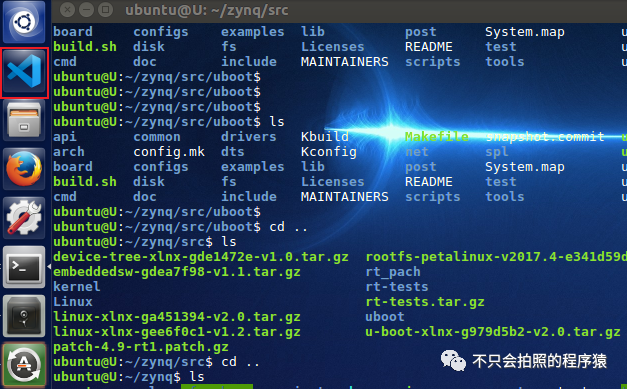Click the 'cd ..' command after uboot$ prompt
Viewport: 627px width, 389px height.
(x=289, y=227)
